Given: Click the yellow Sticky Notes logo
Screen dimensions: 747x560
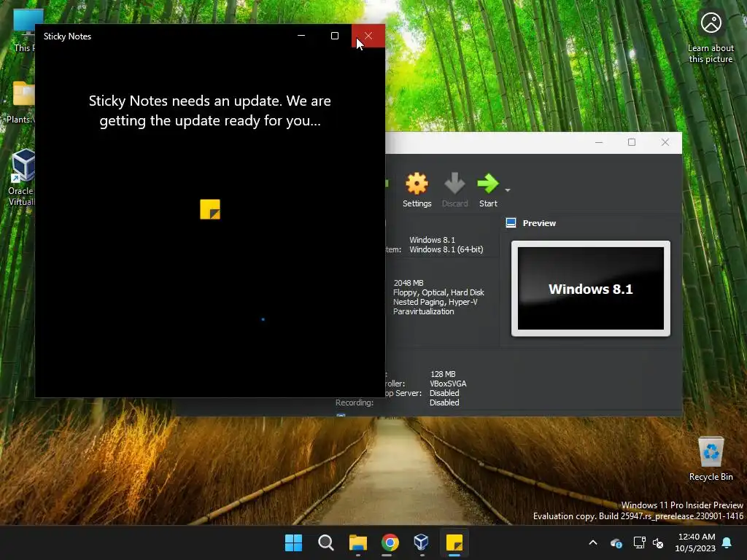Looking at the screenshot, I should coord(210,209).
